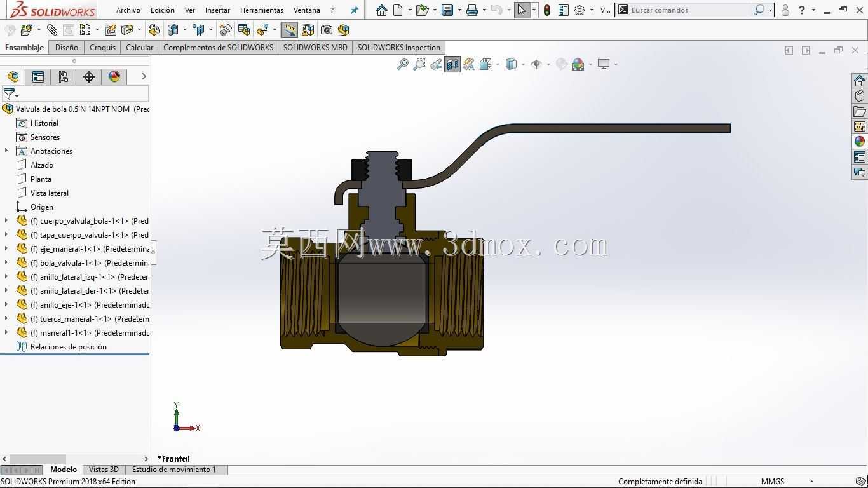Image resolution: width=868 pixels, height=488 pixels.
Task: Click the Print icon
Action: (x=472, y=10)
